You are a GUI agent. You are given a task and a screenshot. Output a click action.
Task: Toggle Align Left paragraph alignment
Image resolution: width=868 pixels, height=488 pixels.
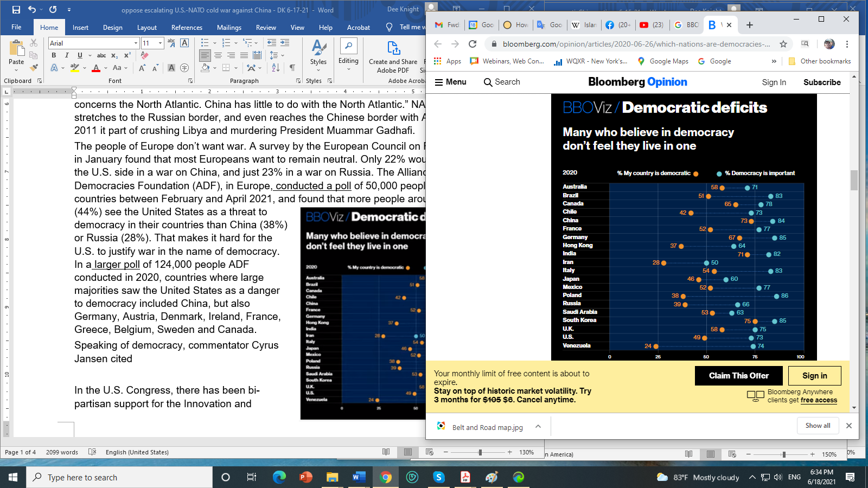pyautogui.click(x=205, y=55)
